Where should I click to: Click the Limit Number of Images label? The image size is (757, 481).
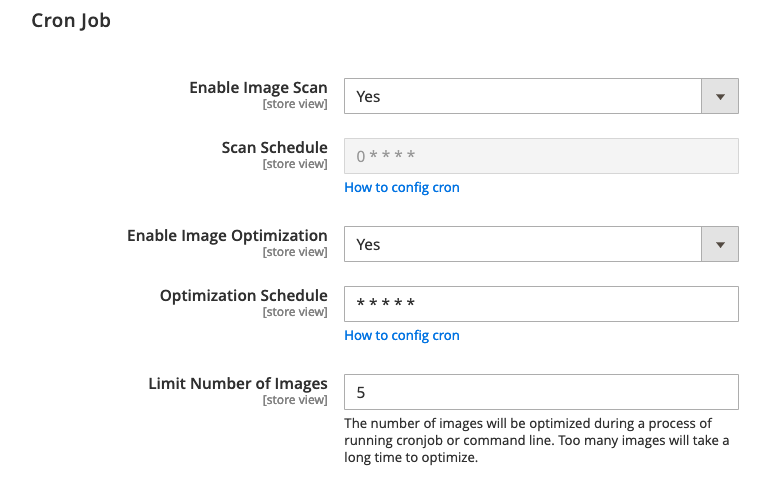238,384
